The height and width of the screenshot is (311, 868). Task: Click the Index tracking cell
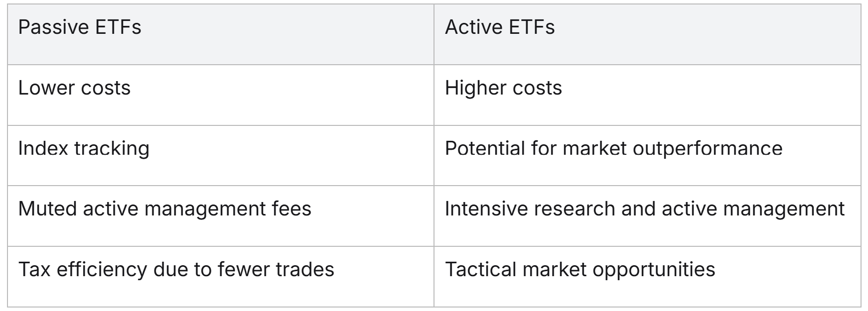click(84, 149)
